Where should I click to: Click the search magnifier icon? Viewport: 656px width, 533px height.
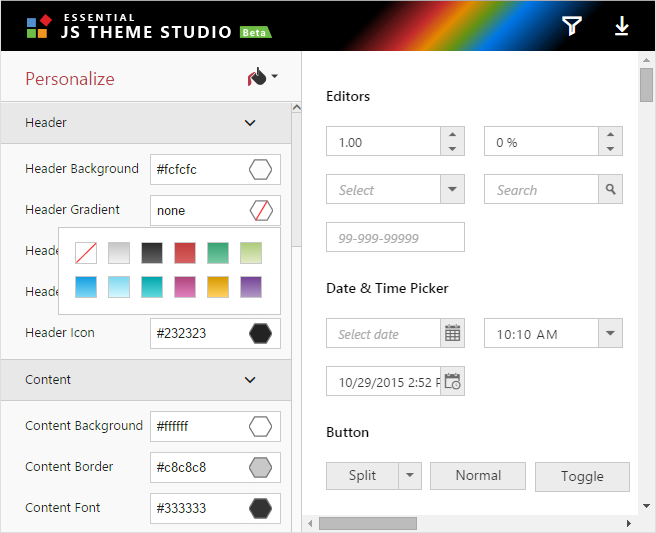point(611,189)
